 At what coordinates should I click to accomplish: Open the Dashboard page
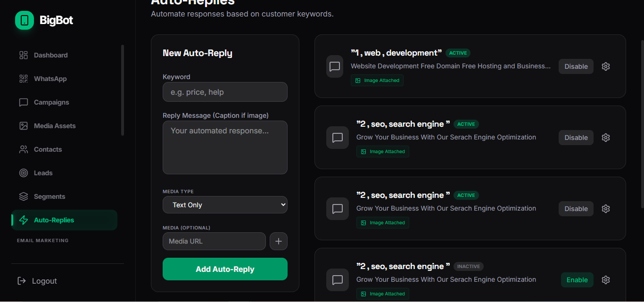click(x=50, y=55)
